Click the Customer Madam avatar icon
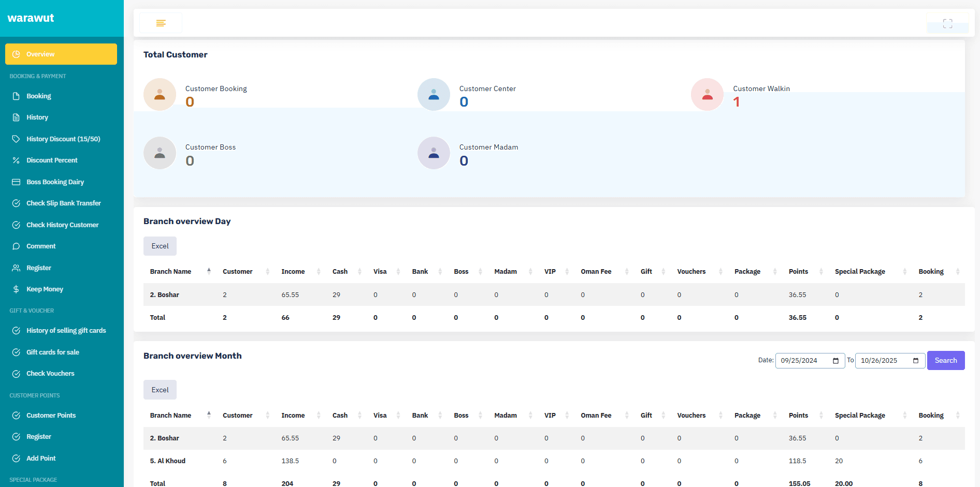 point(434,153)
